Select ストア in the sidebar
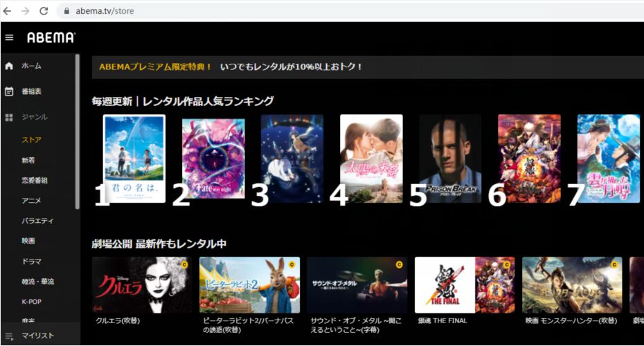 pyautogui.click(x=32, y=140)
